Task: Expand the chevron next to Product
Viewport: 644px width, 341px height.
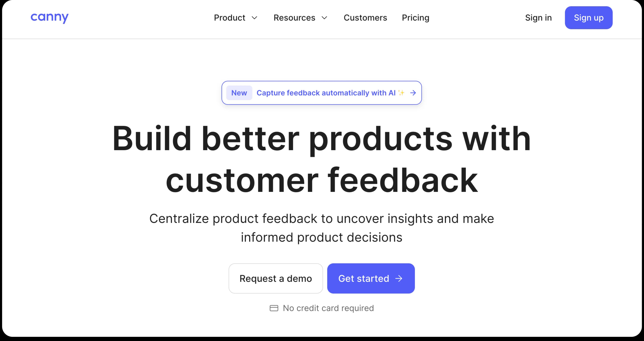Action: (x=255, y=18)
